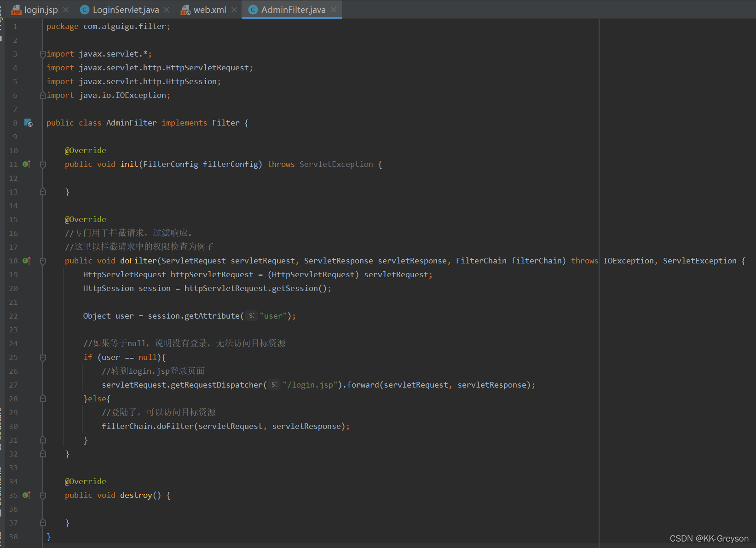756x548 pixels.
Task: Click the implements-method gutter icon on line 18
Action: 27,261
